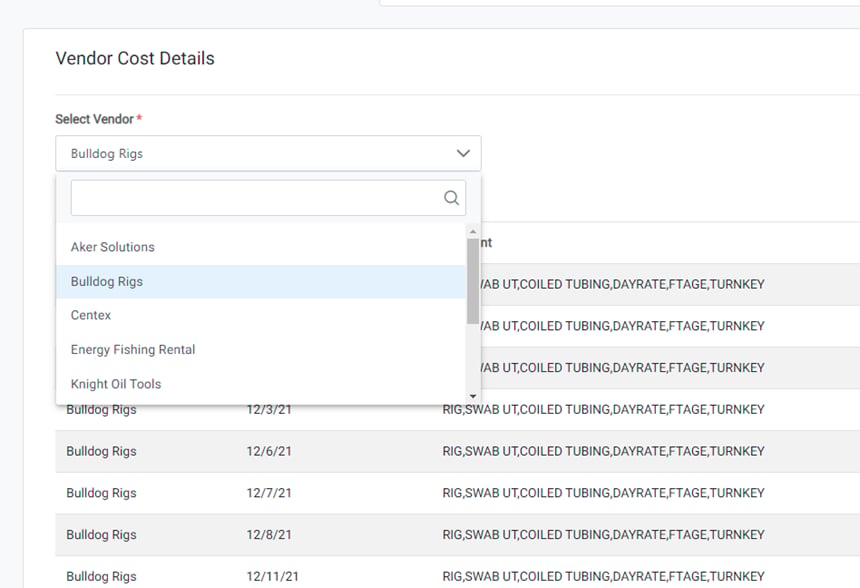Click the 12/8/21 date cell
This screenshot has height=588, width=860.
coord(269,535)
